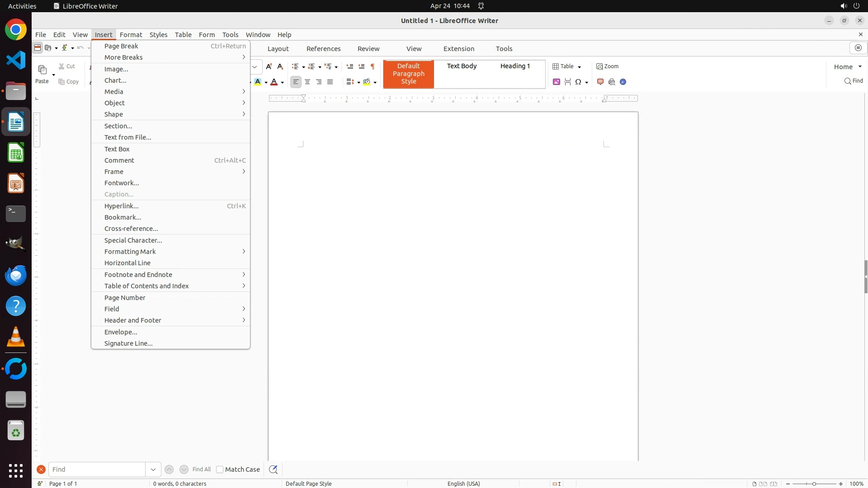Click the Navigator compass icon
This screenshot has width=868, height=488.
[623, 82]
